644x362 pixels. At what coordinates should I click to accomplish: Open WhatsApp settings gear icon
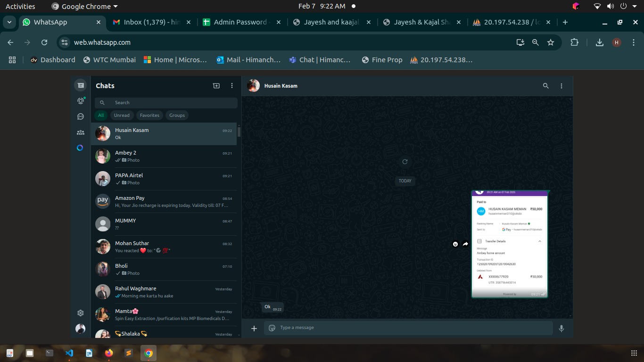click(x=81, y=313)
